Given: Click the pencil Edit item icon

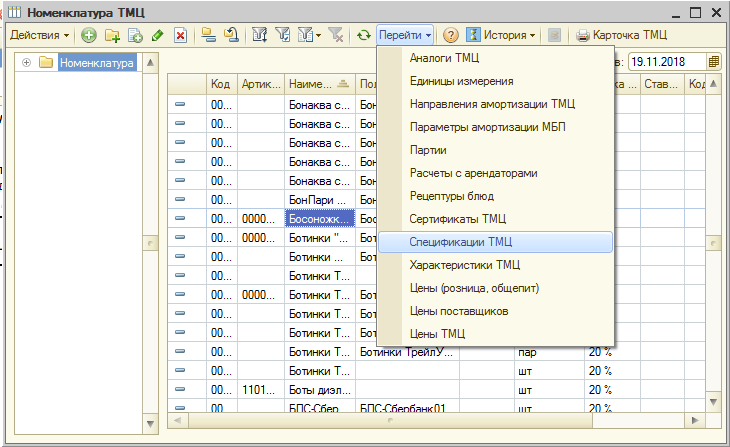Looking at the screenshot, I should 157,35.
